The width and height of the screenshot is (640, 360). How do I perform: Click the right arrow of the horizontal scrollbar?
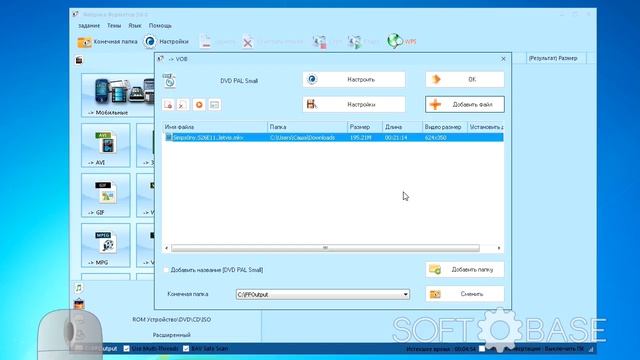499,248
